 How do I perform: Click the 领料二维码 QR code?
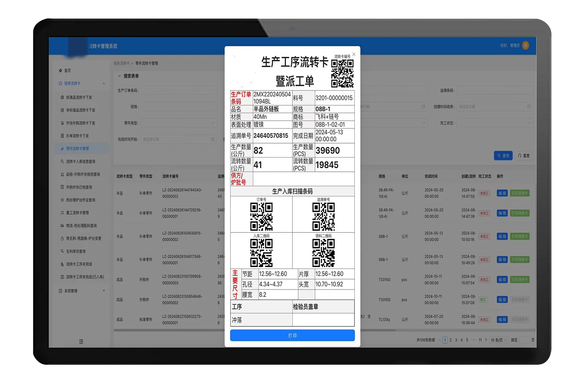(x=323, y=253)
